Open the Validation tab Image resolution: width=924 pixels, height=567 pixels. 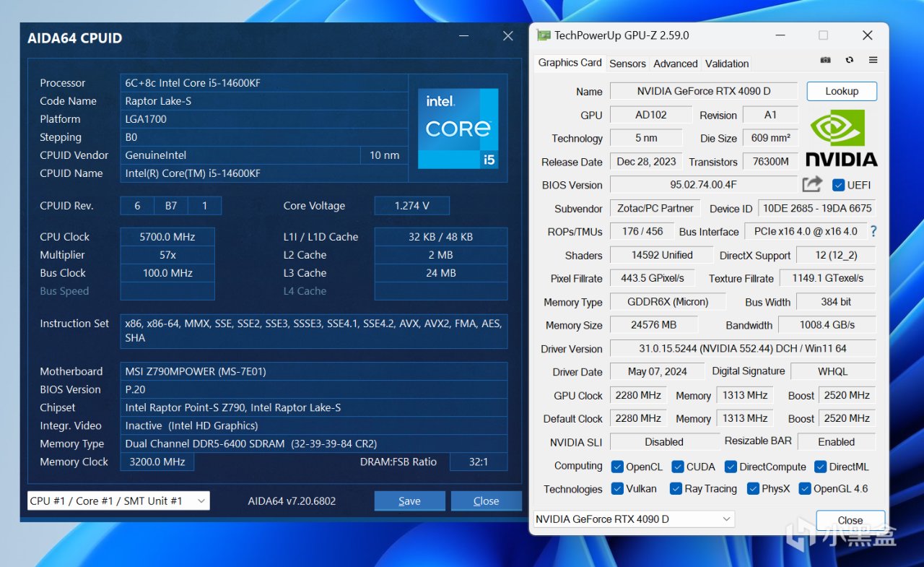pyautogui.click(x=727, y=64)
